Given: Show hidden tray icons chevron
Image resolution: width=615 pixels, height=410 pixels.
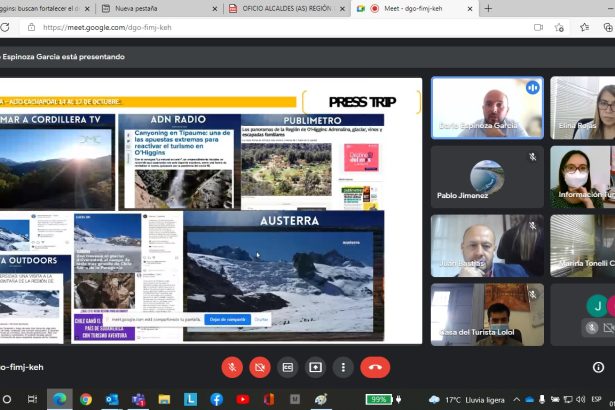Looking at the screenshot, I should click(x=517, y=399).
